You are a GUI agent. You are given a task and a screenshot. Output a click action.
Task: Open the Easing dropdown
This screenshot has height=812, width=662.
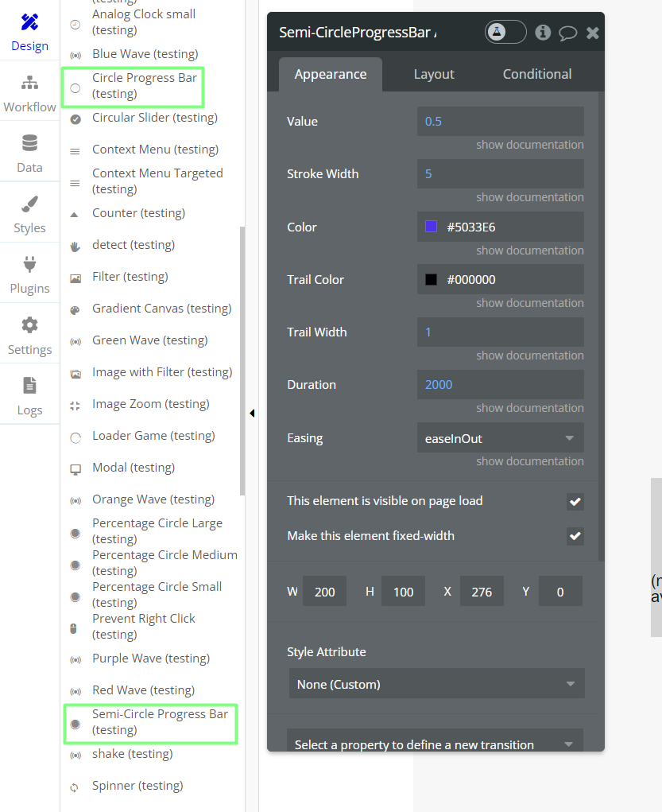point(501,437)
